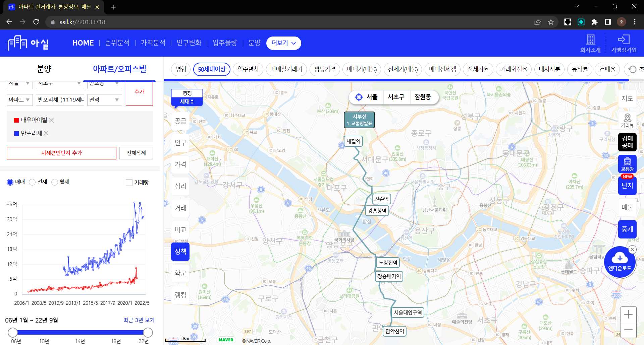Zoom in the map with plus button

click(628, 315)
